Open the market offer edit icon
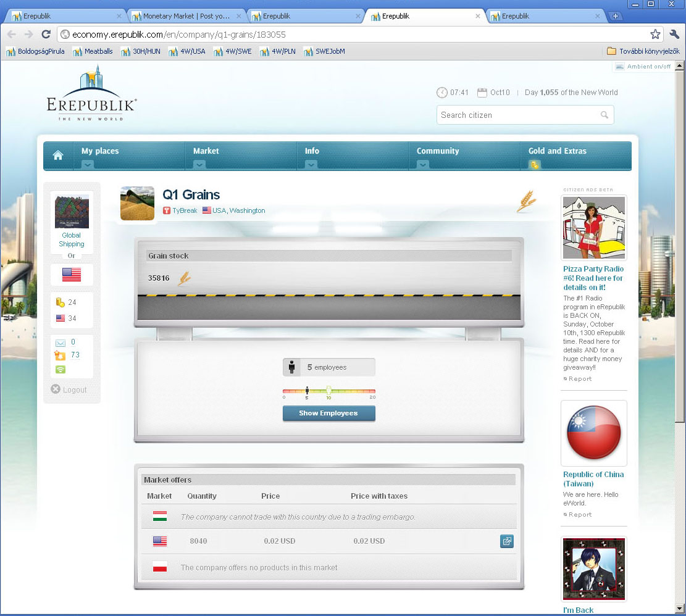This screenshot has width=686, height=616. 506,541
